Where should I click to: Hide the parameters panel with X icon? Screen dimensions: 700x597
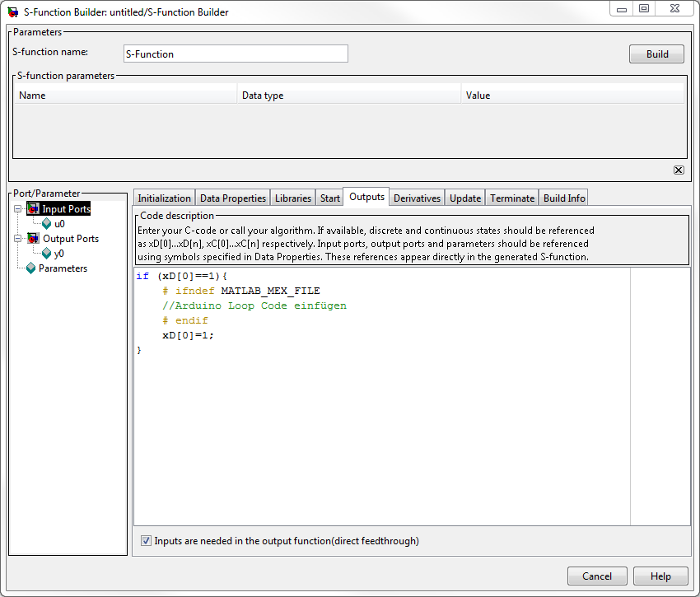point(679,170)
